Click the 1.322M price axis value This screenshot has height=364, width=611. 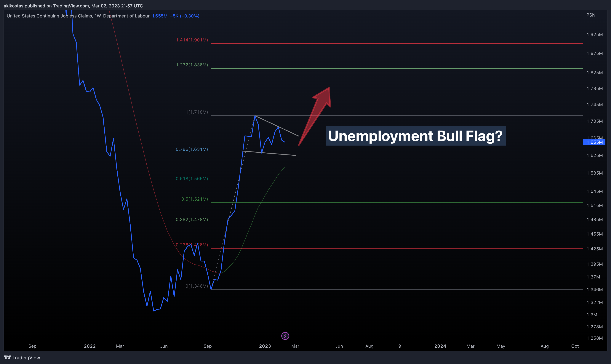595,302
